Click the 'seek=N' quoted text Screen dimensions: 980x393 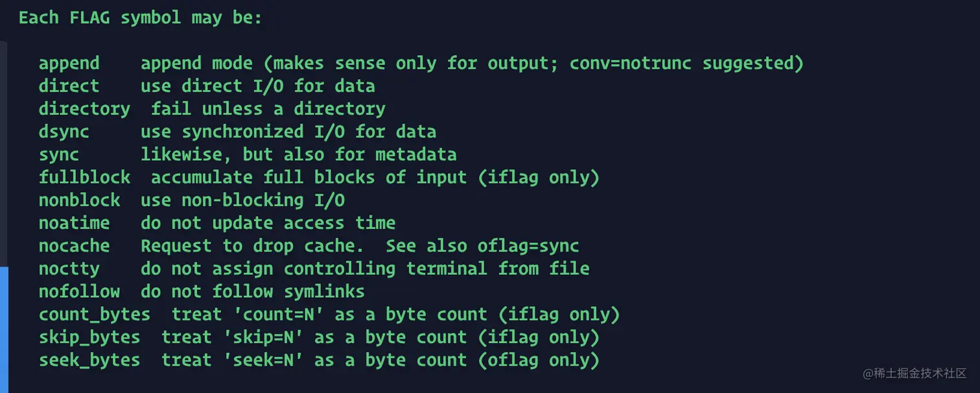(258, 360)
